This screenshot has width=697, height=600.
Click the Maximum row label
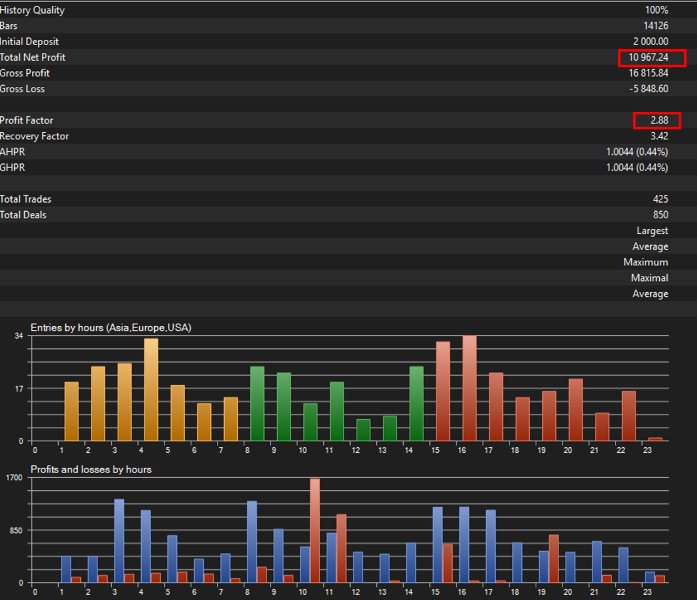[645, 262]
